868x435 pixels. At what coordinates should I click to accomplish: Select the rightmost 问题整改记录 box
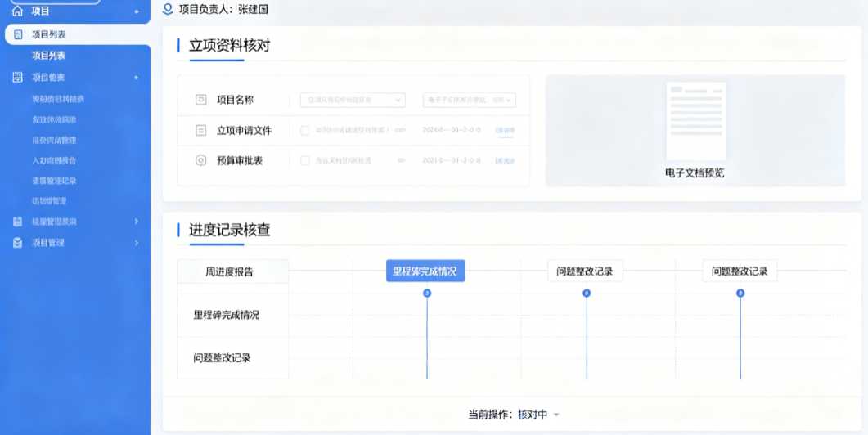[740, 271]
